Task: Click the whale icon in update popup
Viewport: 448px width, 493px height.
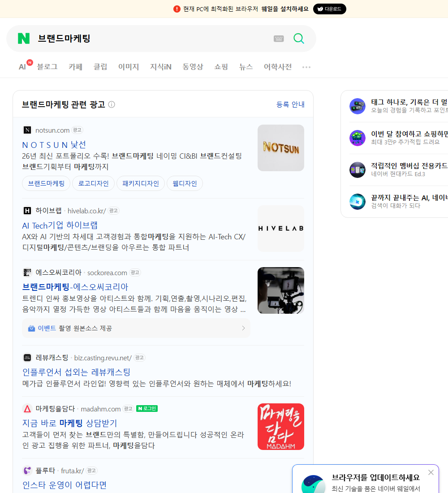Action: tap(313, 484)
